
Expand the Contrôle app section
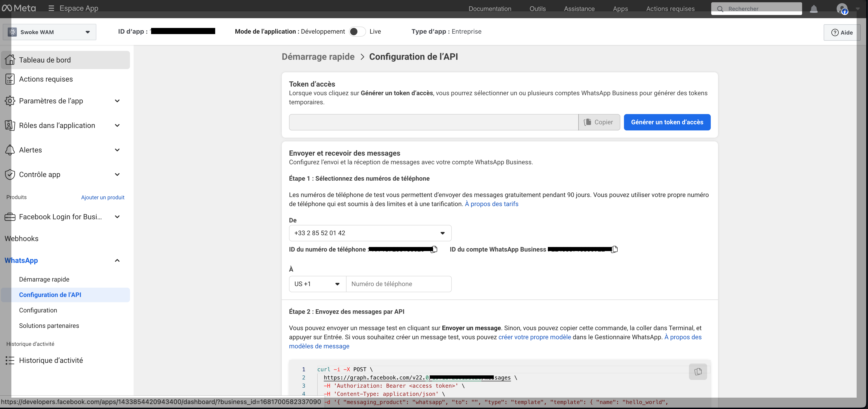(117, 175)
